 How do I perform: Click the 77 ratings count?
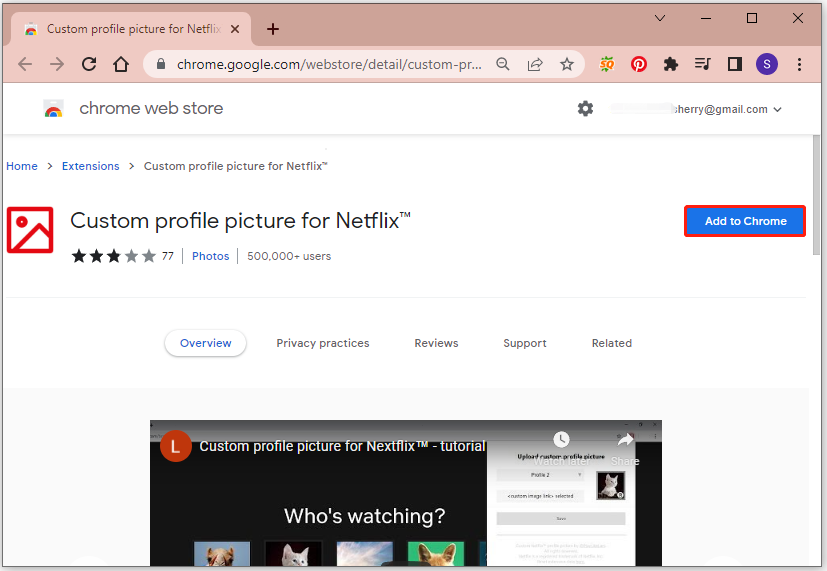(x=168, y=256)
